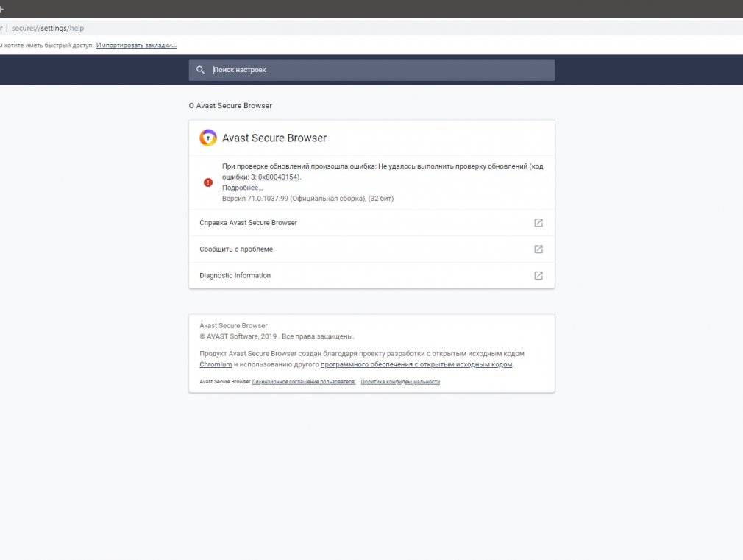The image size is (743, 560).
Task: Click the version text "Версия 71.0.1037.99"
Action: coord(255,198)
